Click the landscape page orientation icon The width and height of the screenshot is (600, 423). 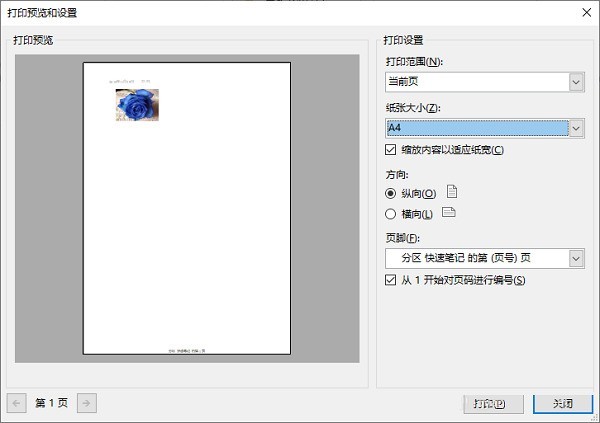point(448,212)
